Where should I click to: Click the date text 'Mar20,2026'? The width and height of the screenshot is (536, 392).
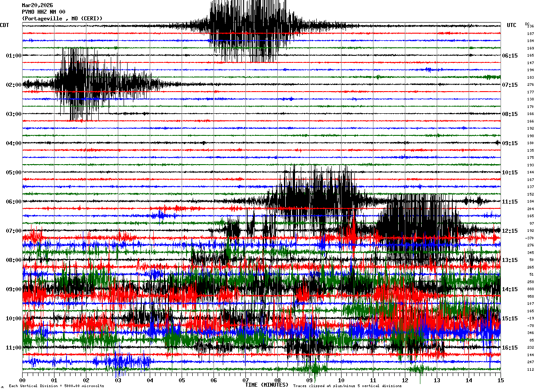[37, 5]
